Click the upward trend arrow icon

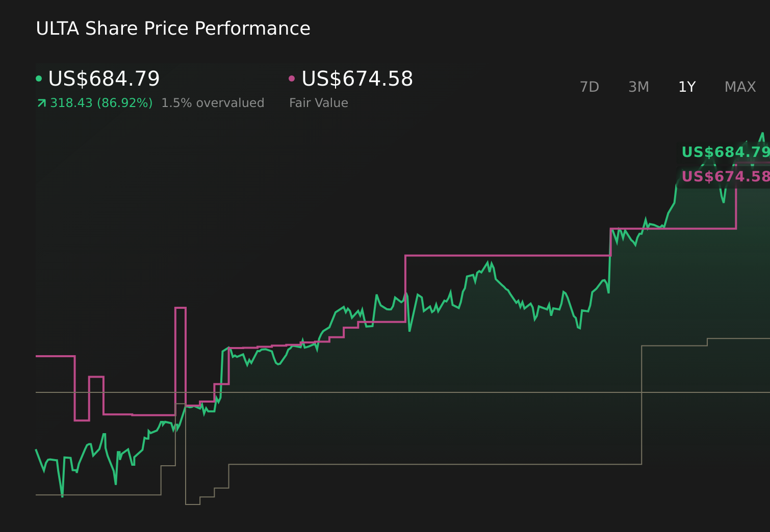pos(41,102)
